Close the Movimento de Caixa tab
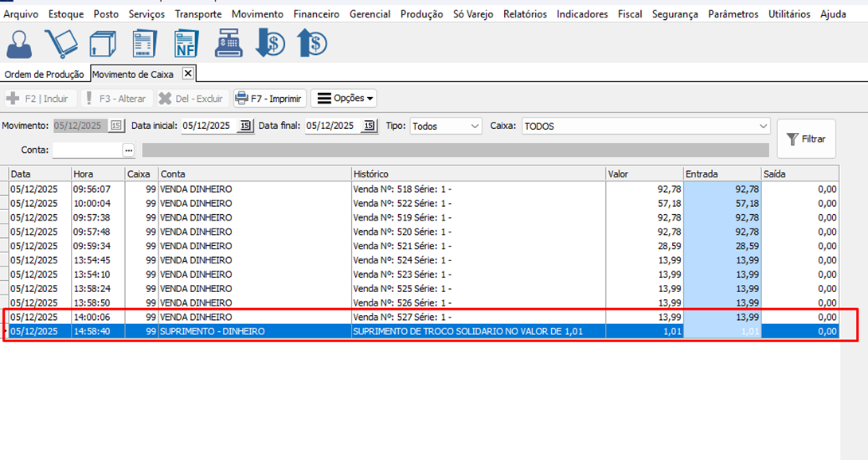868x460 pixels. pos(188,73)
